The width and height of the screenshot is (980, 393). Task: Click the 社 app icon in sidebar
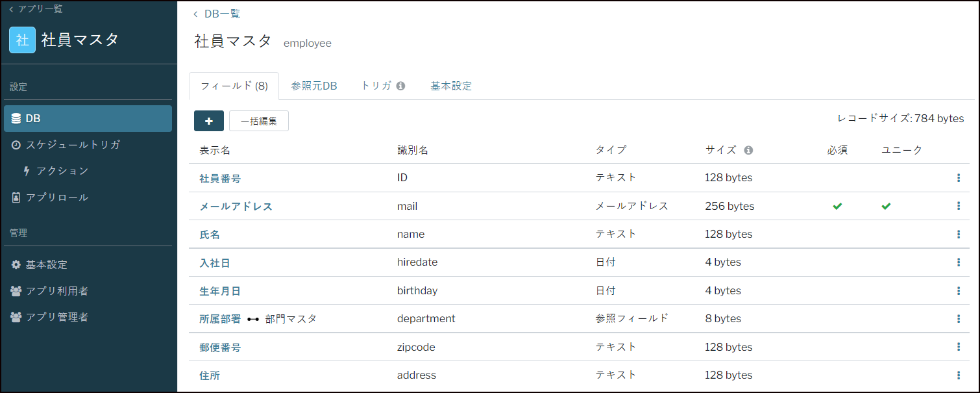click(x=22, y=40)
